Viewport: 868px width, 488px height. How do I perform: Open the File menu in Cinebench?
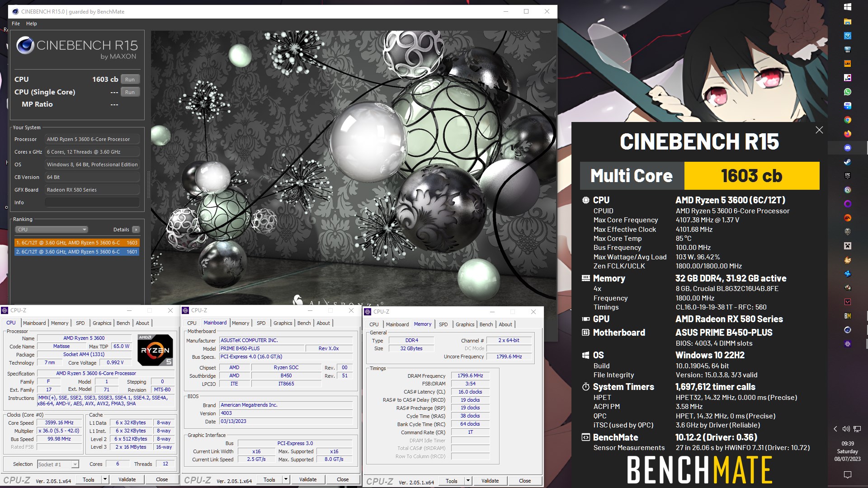(x=16, y=23)
